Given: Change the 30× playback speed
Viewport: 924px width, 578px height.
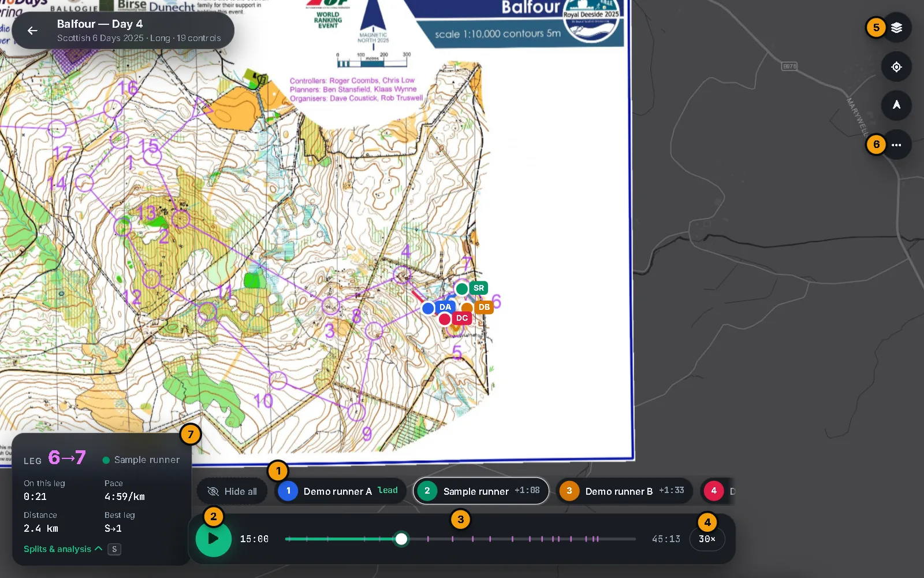Looking at the screenshot, I should pyautogui.click(x=707, y=539).
